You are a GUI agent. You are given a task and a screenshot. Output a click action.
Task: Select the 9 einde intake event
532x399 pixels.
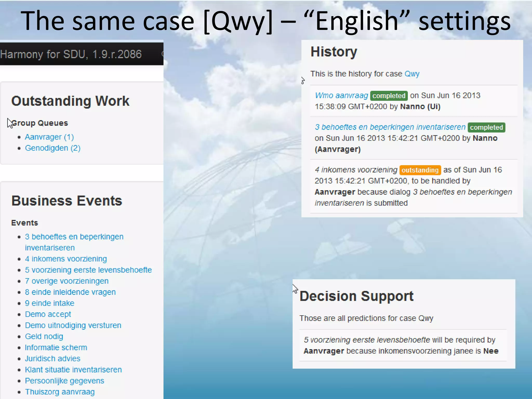pos(50,303)
